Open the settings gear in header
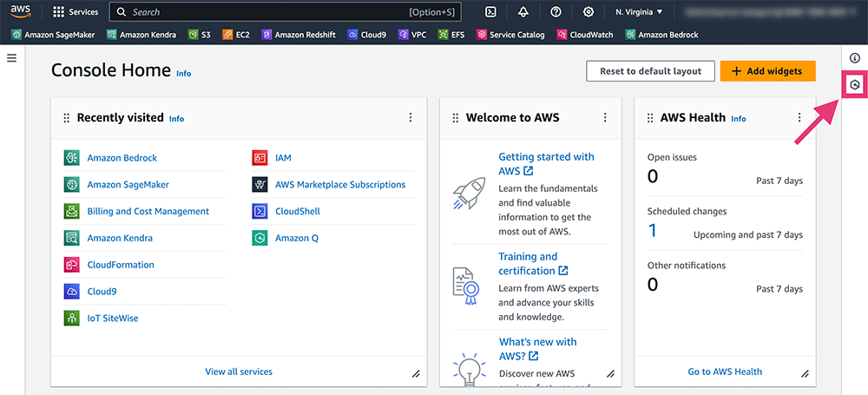The width and height of the screenshot is (868, 395). tap(589, 11)
